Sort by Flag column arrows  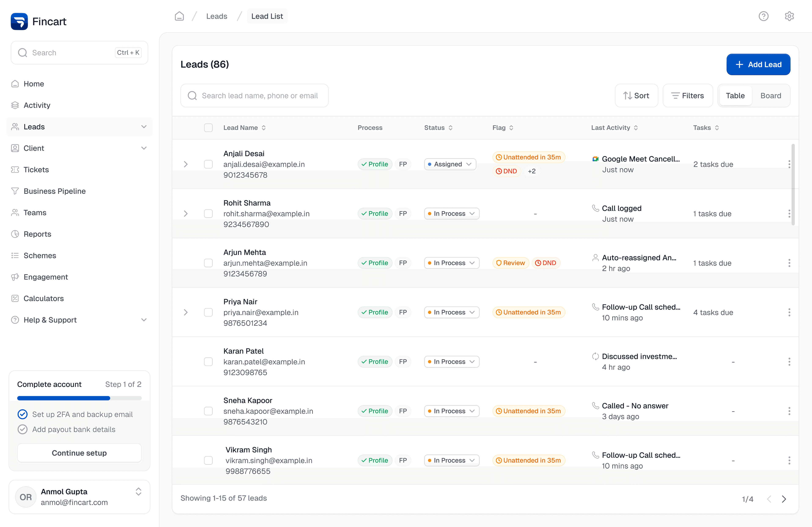point(511,128)
